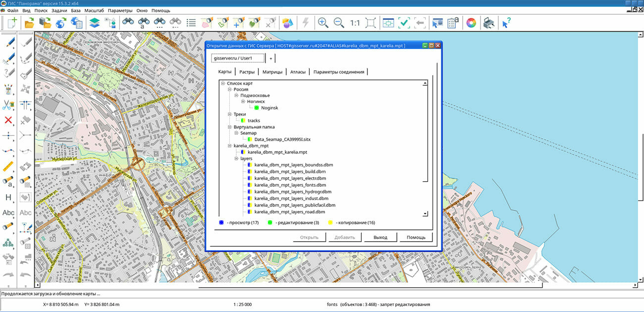Click the map layers stack icon

click(x=94, y=23)
